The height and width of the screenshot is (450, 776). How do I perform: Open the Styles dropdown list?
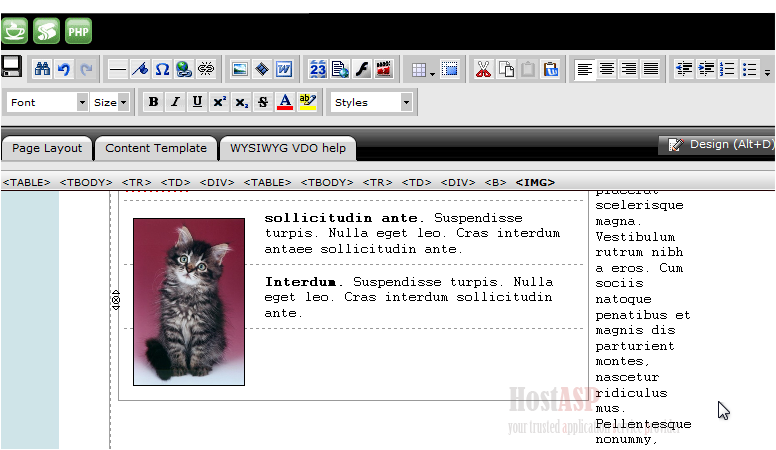click(x=371, y=102)
